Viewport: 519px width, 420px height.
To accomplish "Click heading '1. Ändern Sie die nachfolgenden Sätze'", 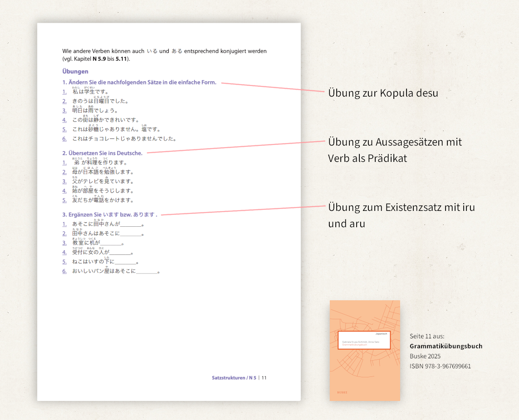I will pyautogui.click(x=139, y=82).
